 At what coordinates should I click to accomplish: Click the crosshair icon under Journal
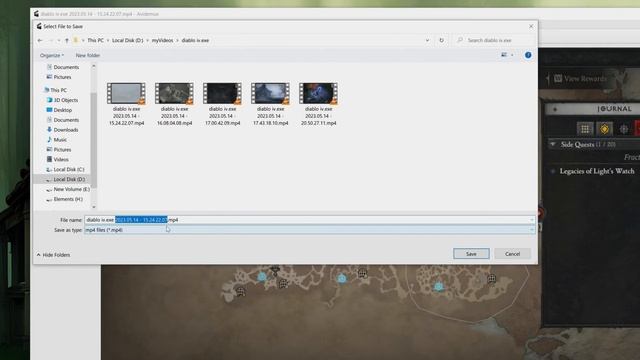coord(624,129)
